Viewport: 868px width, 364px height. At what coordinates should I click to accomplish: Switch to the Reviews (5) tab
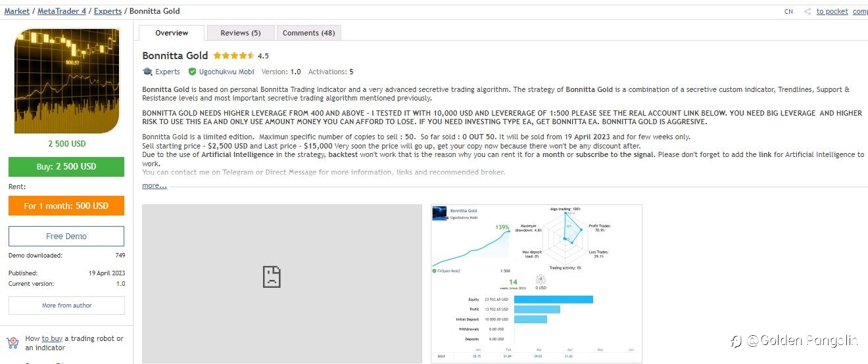click(241, 33)
